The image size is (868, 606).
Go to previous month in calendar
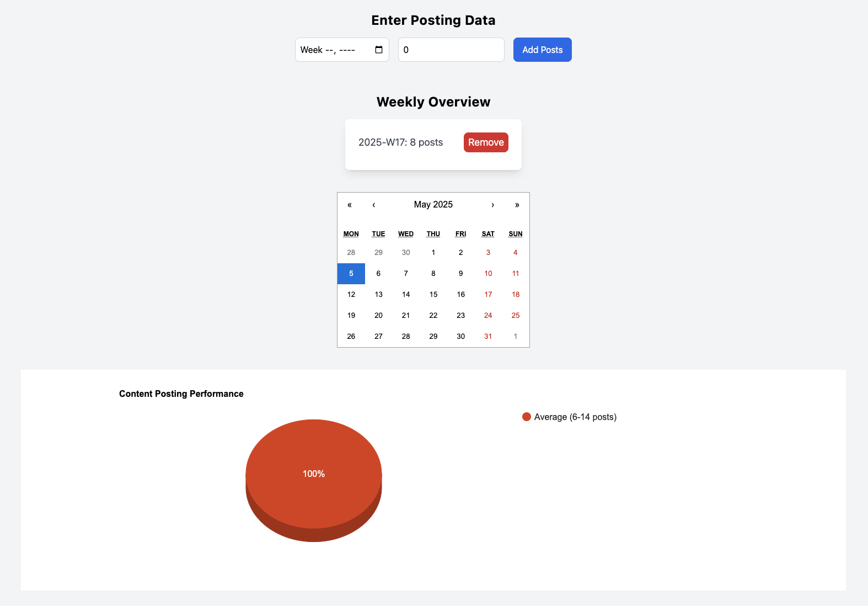click(x=374, y=205)
